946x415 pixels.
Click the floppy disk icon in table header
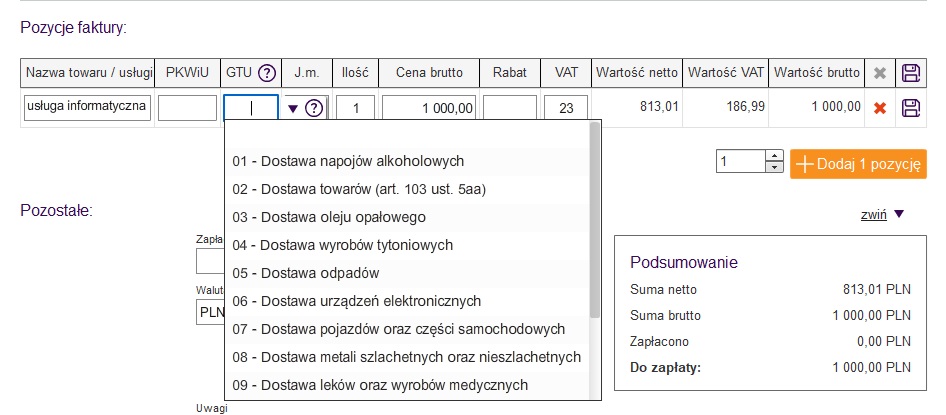pyautogui.click(x=911, y=72)
